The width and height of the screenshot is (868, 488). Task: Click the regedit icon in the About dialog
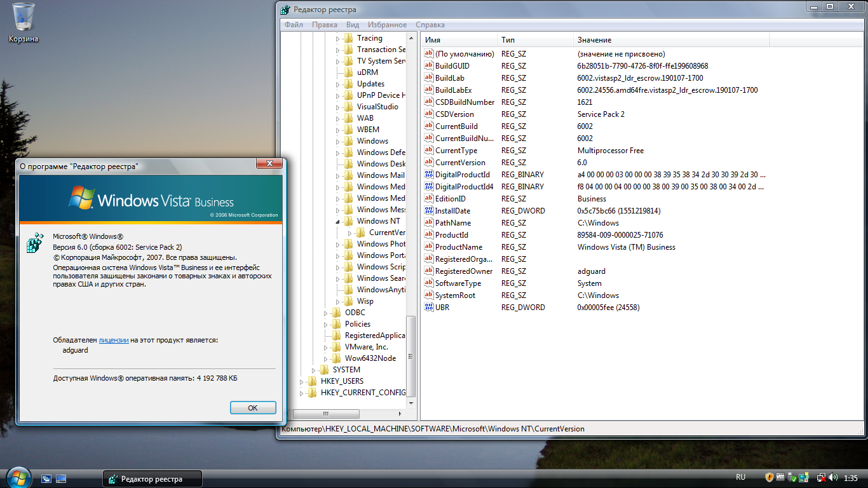tap(35, 243)
